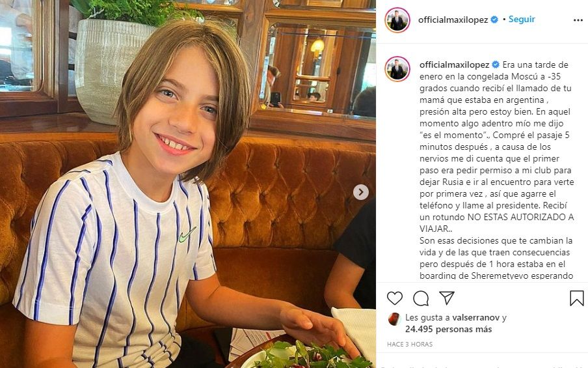Click the small liker avatar next to likes
Screen dimensions: 588x368
click(394, 319)
